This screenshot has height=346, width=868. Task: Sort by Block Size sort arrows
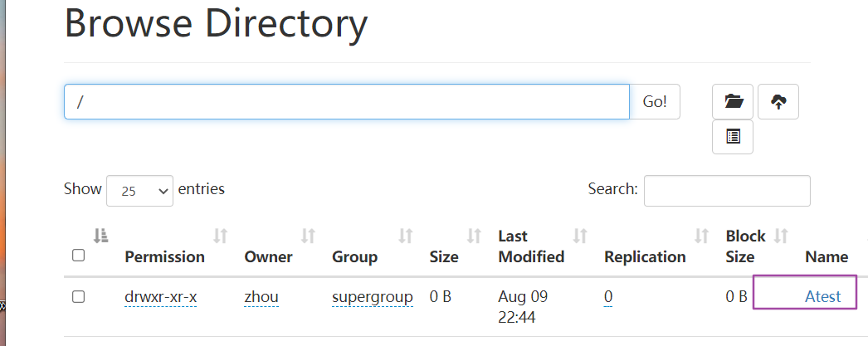[x=781, y=236]
